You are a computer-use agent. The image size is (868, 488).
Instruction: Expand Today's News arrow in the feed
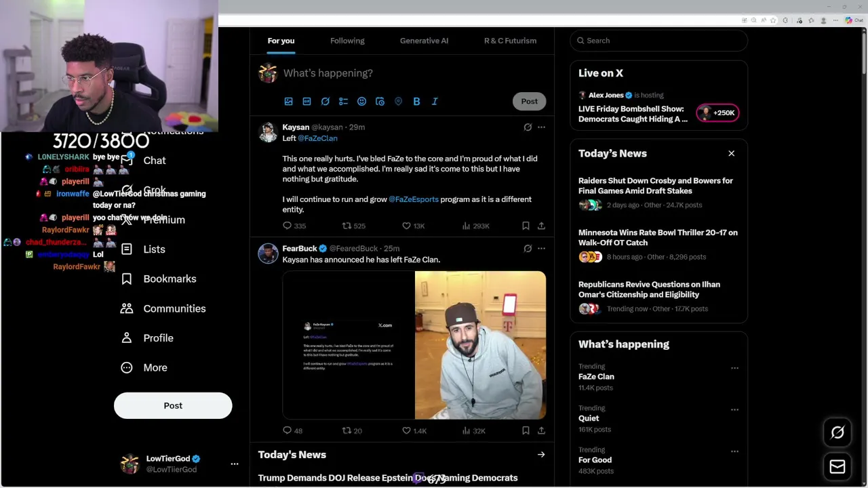[x=541, y=455]
